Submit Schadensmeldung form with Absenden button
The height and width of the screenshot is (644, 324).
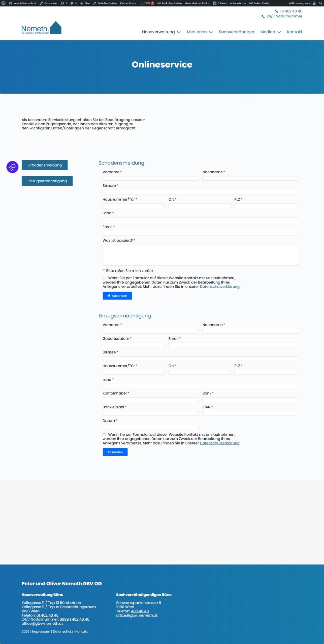click(117, 296)
